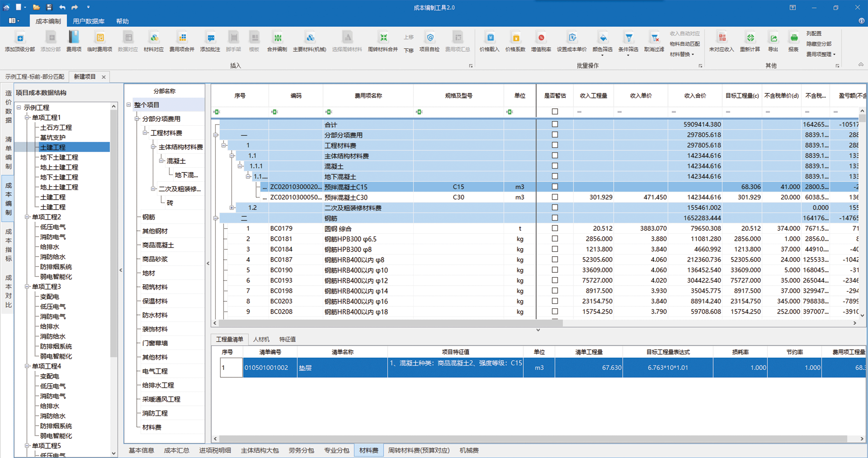The height and width of the screenshot is (458, 868).
Task: Tick 是否暂估 checkbox for 钢筋HRB400以内 φ18
Action: [x=555, y=312]
